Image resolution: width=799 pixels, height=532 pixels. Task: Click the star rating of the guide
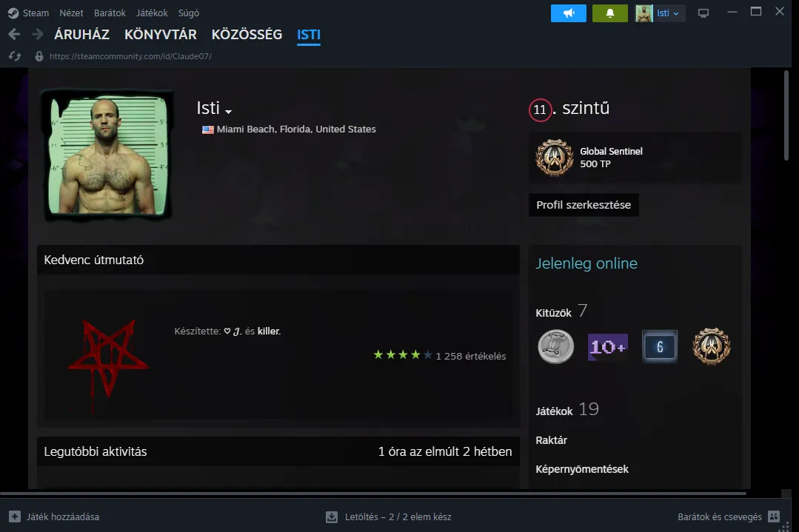[403, 355]
